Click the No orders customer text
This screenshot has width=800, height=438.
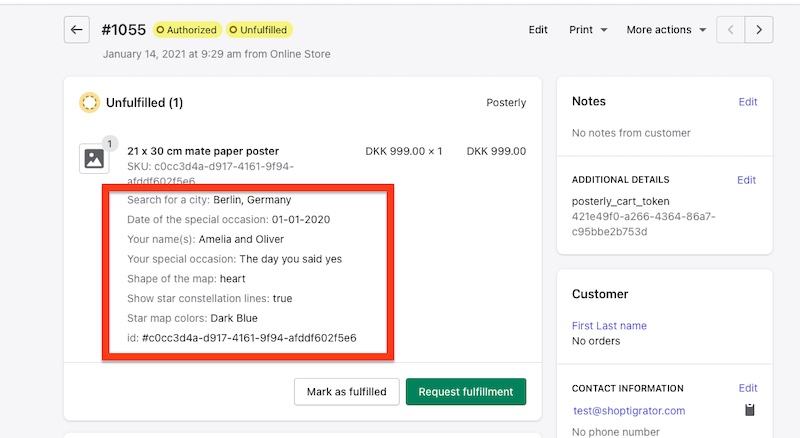pos(596,341)
